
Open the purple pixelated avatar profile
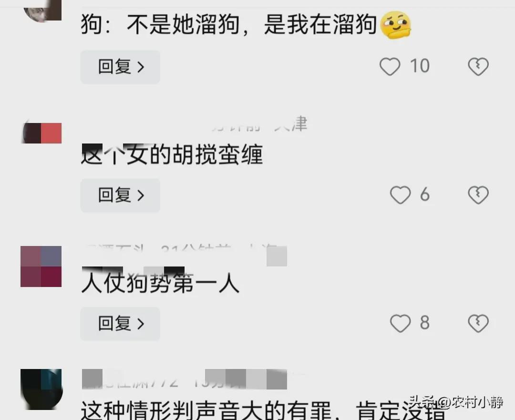41,266
